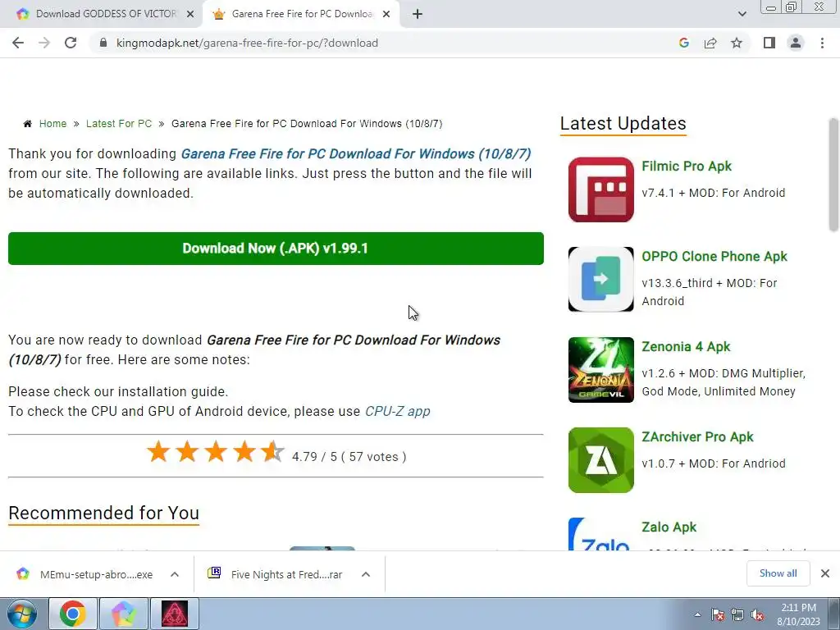Click Download Now (.APK) v1.99.1 button
840x630 pixels.
point(276,249)
